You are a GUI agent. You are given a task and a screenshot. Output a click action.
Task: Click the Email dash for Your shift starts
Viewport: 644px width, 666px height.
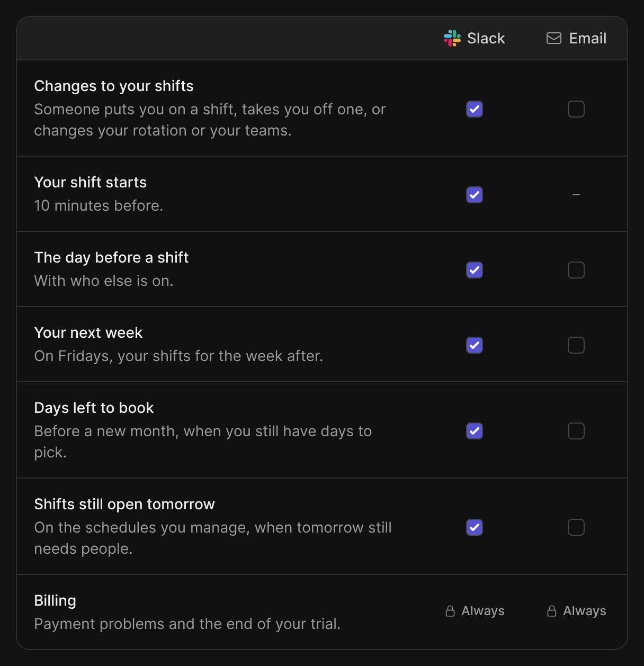tap(576, 195)
